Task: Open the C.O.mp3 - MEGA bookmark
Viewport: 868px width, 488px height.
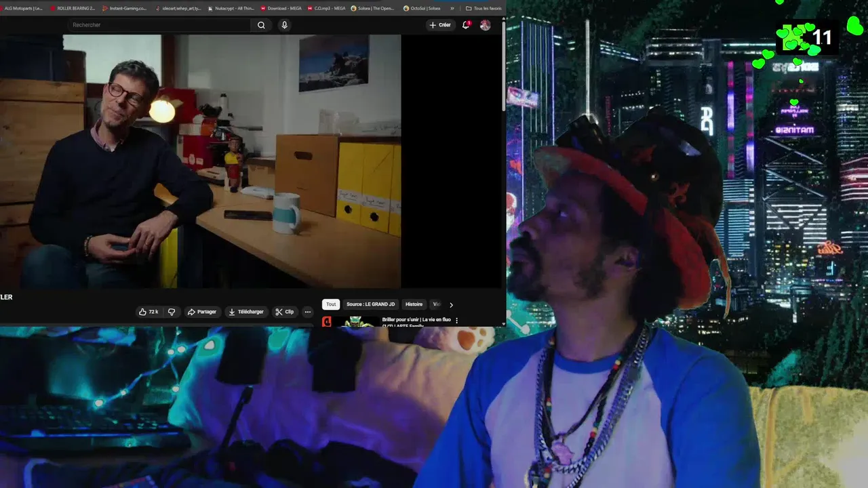Action: [x=326, y=8]
